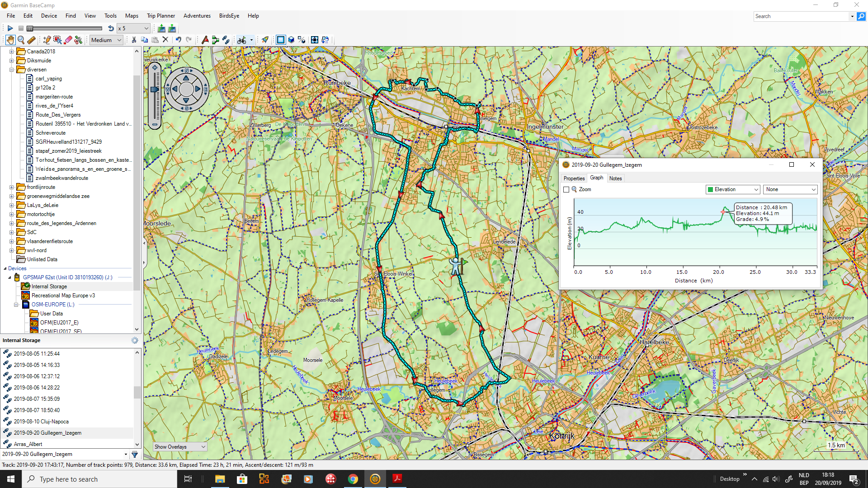Image resolution: width=868 pixels, height=488 pixels.
Task: Click Internal Storage panel gear options
Action: point(135,340)
